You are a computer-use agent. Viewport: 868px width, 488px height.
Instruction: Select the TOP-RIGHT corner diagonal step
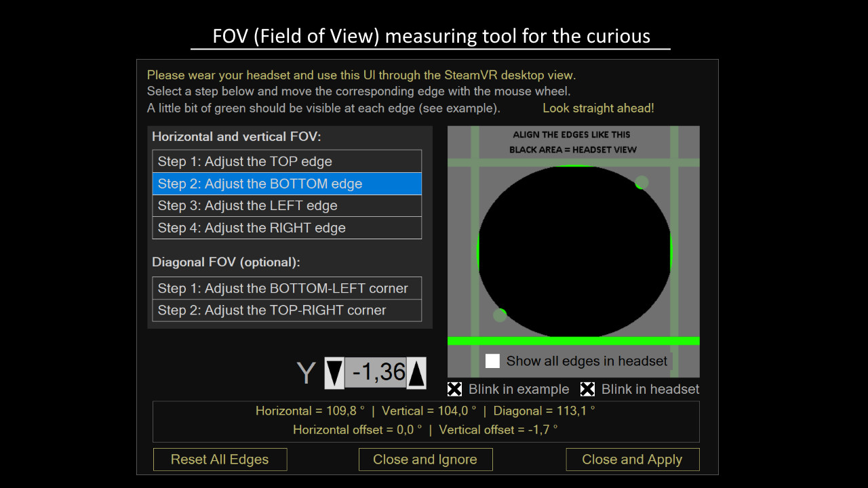pos(286,310)
